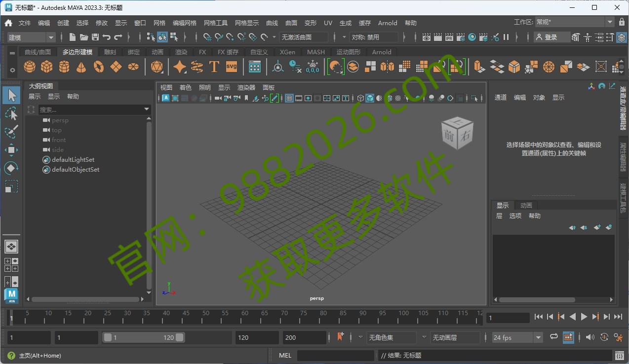Screen dimensions: 629x364
Task: Open the 对称: 禁用 symmetry dropdown
Action: [x=374, y=37]
